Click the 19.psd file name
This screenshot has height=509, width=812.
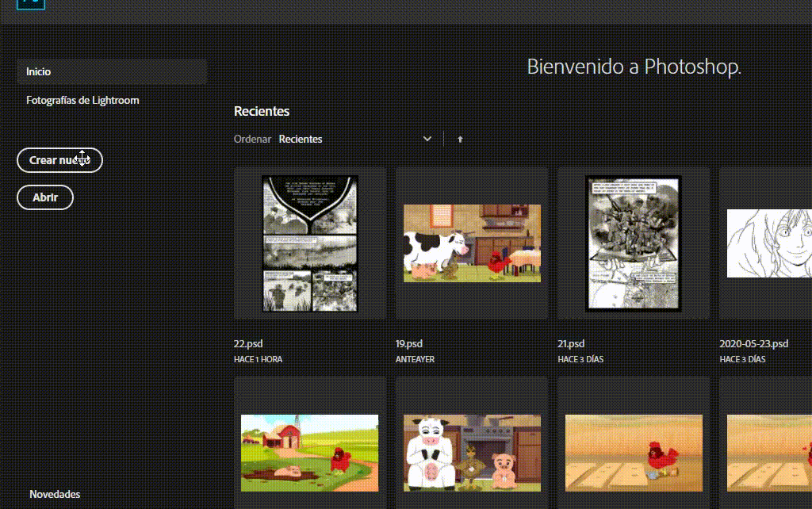tap(409, 344)
